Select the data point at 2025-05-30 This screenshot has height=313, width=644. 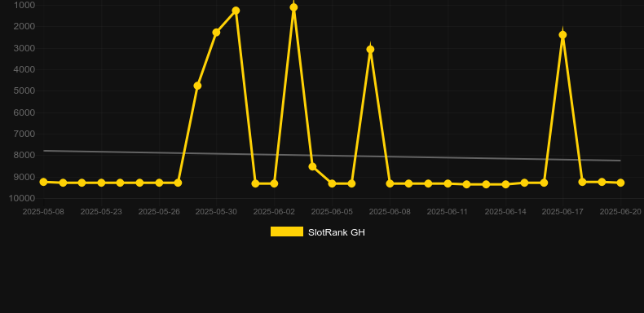click(x=217, y=33)
